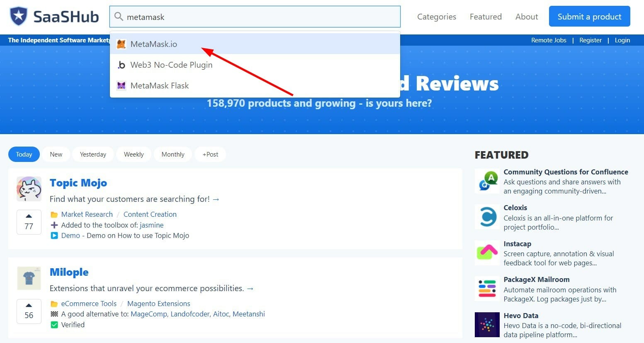
Task: Click the Register link
Action: pyautogui.click(x=591, y=40)
